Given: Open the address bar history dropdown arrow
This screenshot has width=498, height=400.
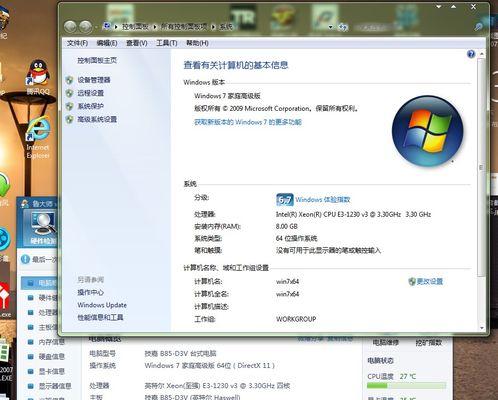Looking at the screenshot, I should click(330, 27).
